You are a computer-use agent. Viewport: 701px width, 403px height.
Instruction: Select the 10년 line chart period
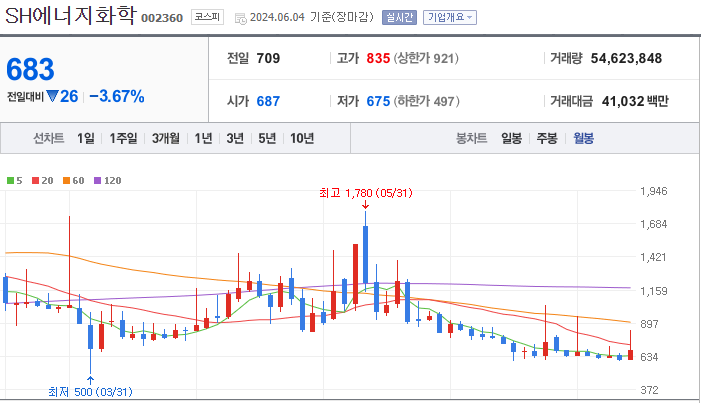click(302, 138)
